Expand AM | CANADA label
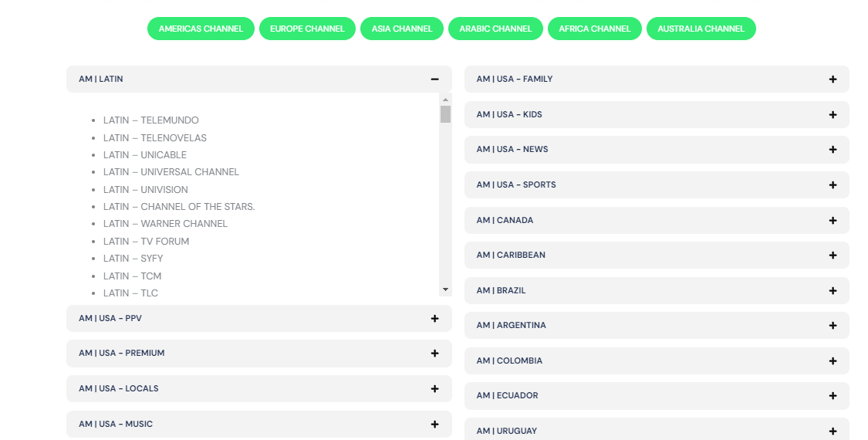This screenshot has width=868, height=440. tap(505, 220)
